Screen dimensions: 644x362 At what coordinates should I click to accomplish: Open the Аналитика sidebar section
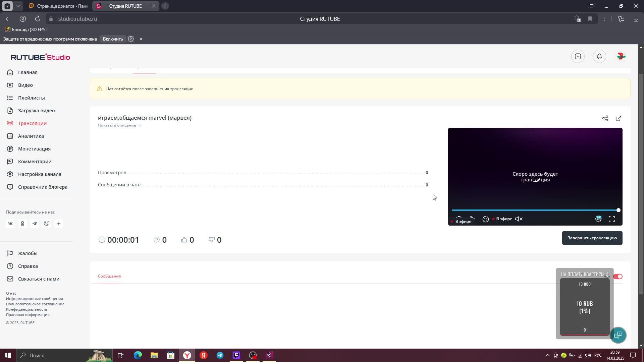[x=31, y=136]
